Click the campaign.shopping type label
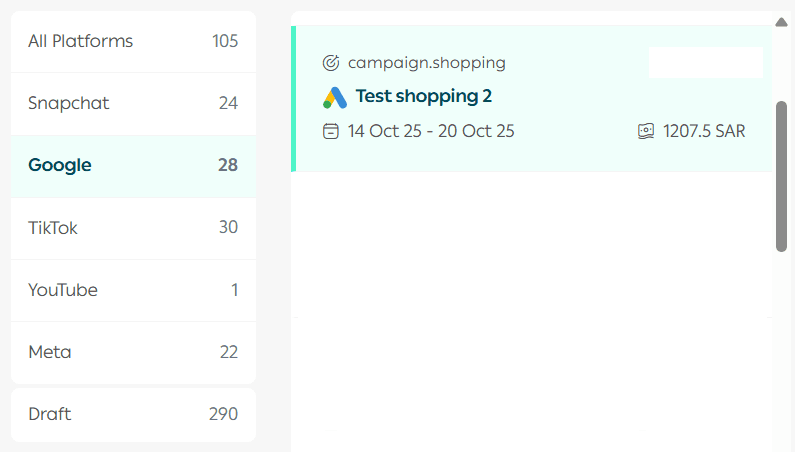 [x=427, y=63]
